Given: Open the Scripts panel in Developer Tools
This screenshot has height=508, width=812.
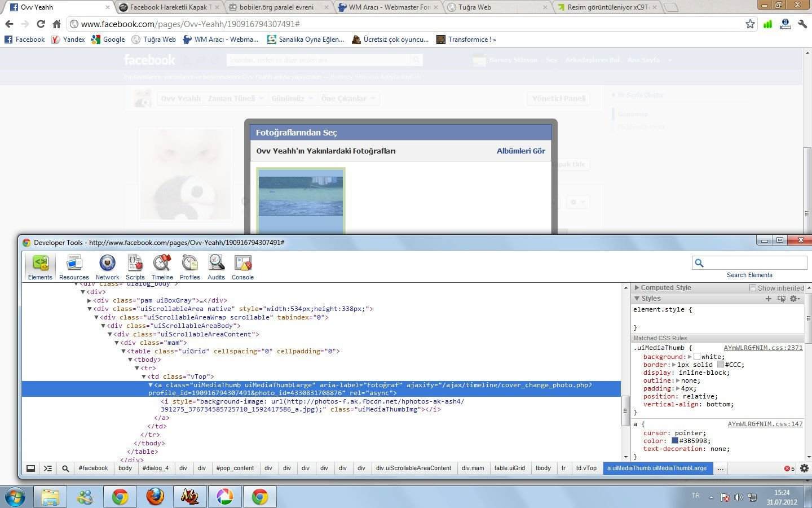Looking at the screenshot, I should click(135, 267).
